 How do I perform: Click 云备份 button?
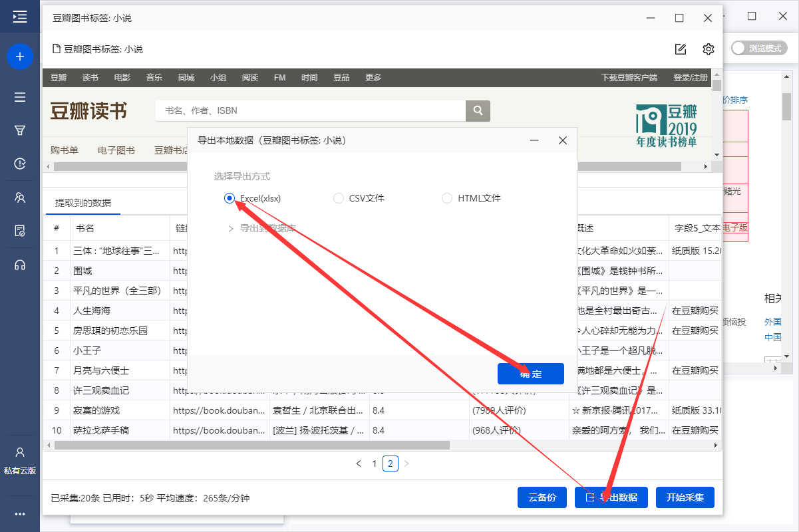point(542,497)
